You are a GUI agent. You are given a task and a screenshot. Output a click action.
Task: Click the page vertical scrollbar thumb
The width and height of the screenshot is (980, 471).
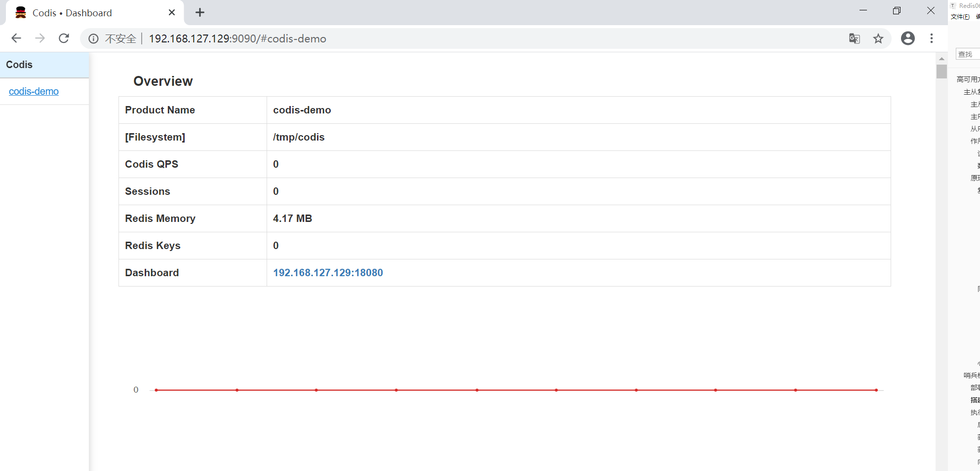pos(941,72)
